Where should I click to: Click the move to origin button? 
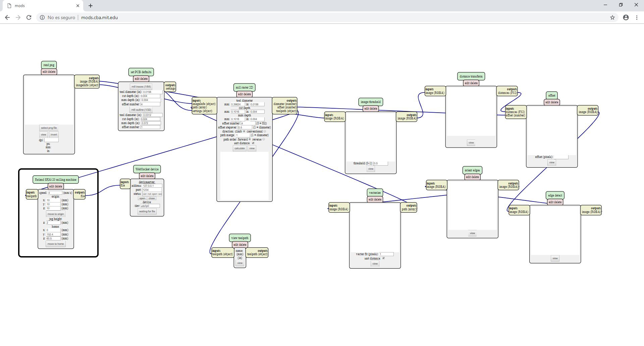coord(56,214)
